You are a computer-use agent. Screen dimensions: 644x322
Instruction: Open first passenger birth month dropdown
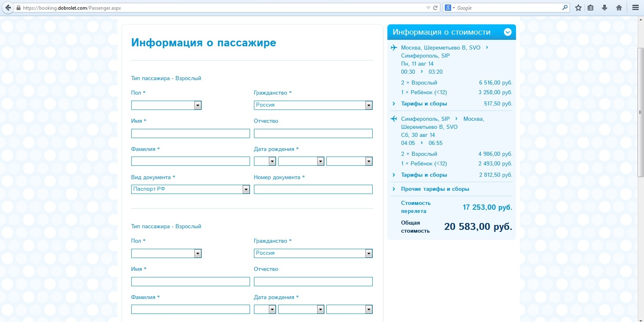pyautogui.click(x=301, y=161)
